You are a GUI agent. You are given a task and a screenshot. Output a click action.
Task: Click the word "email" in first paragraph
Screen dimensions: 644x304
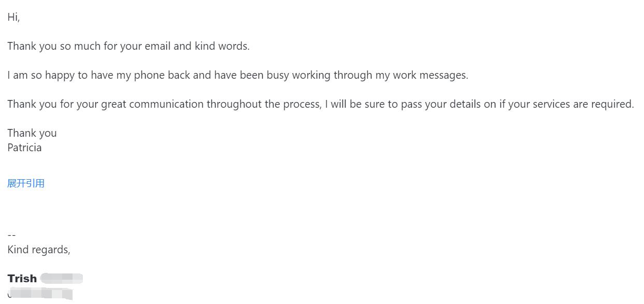click(158, 46)
